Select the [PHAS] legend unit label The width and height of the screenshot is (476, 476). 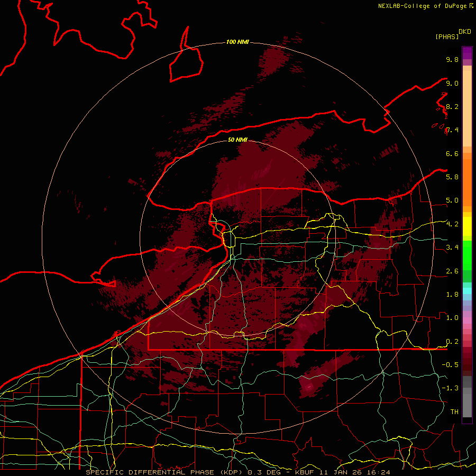coord(447,36)
